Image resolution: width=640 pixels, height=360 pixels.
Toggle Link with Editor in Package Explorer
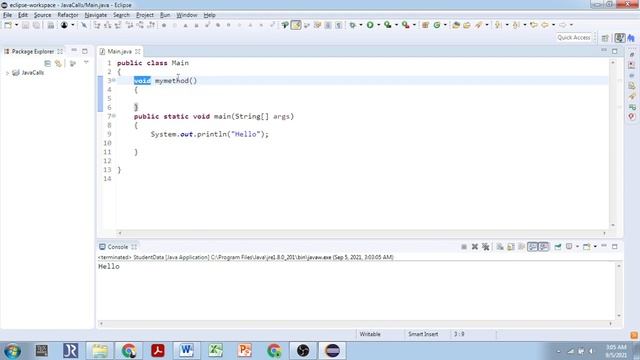point(58,63)
